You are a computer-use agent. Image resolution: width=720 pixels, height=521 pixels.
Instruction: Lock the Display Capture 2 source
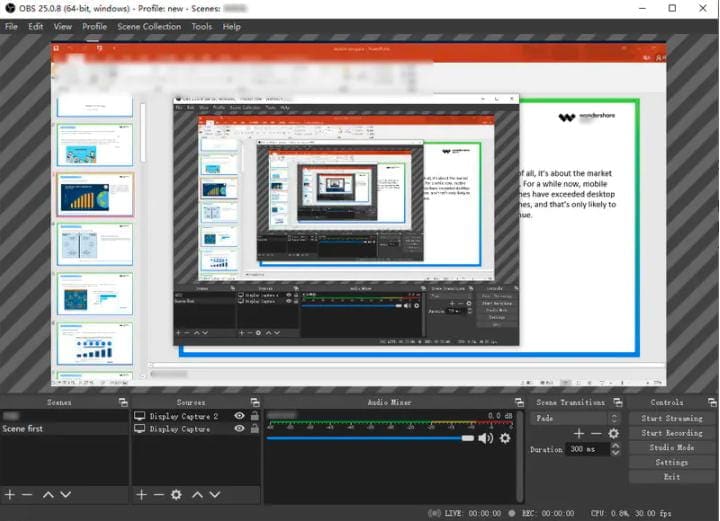[x=254, y=416]
